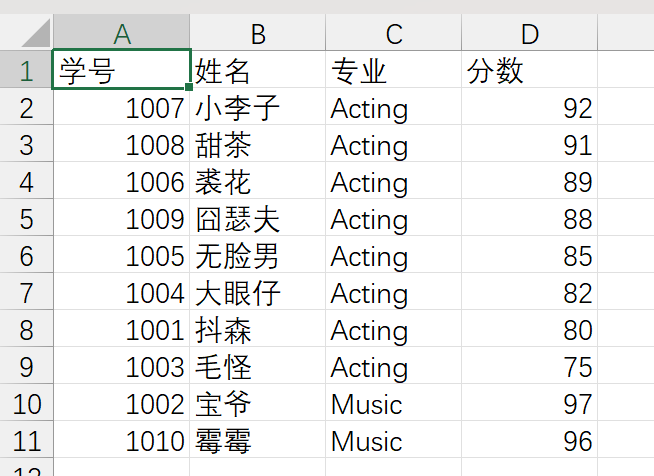Click the 分数 header cell
The height and width of the screenshot is (476, 654).
pos(530,71)
